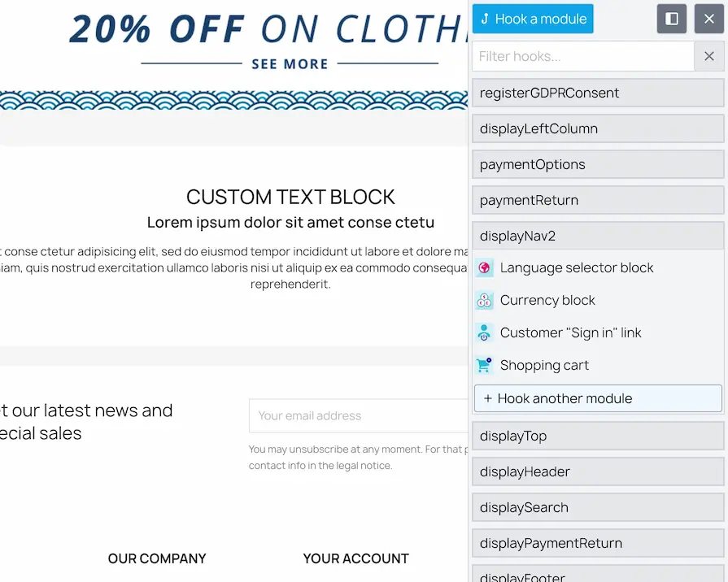Expand the displayHeader hook
This screenshot has height=582, width=728.
[x=598, y=471]
